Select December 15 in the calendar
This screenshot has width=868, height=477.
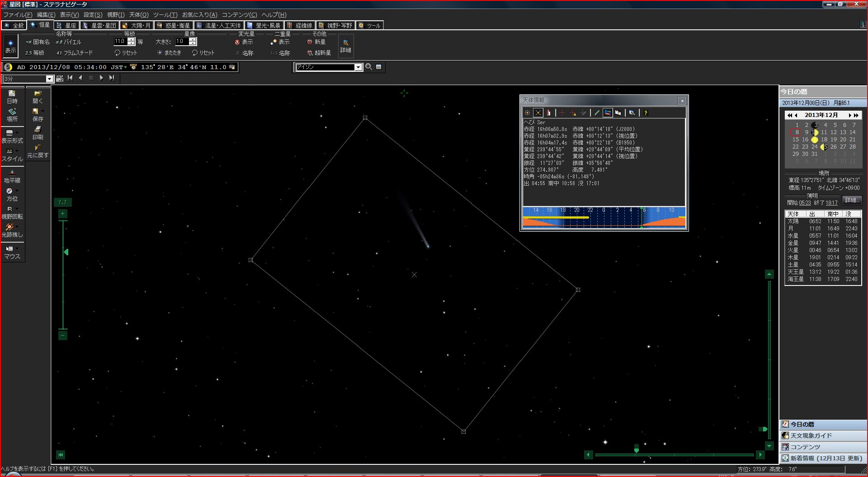[x=795, y=140]
